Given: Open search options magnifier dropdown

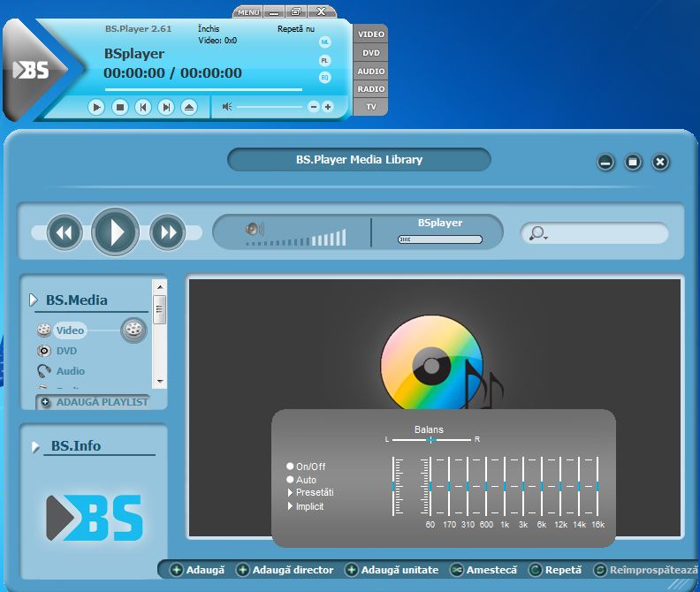Looking at the screenshot, I should [538, 233].
